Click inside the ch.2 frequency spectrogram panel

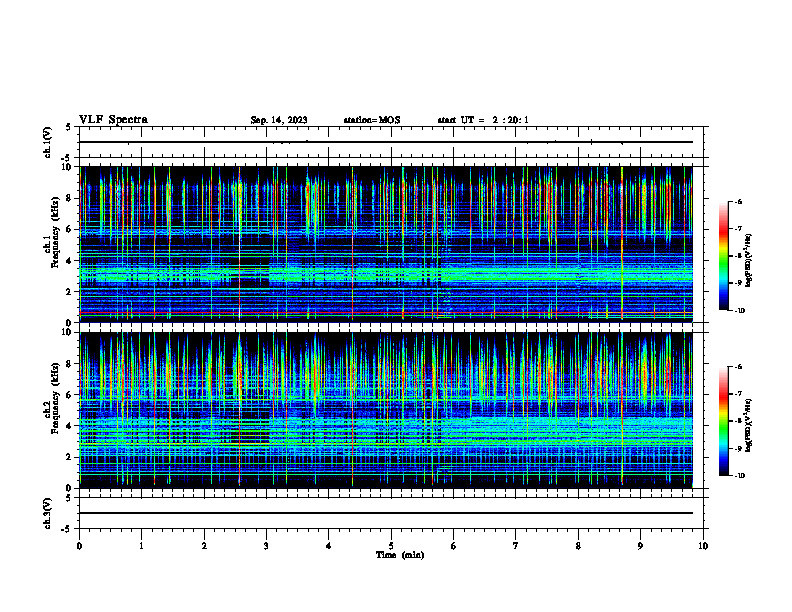click(x=386, y=410)
